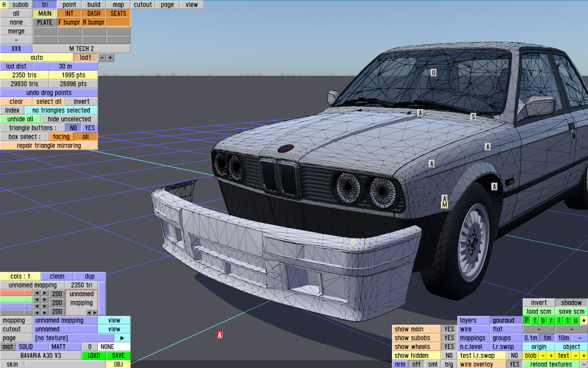Choose the 'r' right view button
The height and width of the screenshot is (368, 588).
click(551, 321)
